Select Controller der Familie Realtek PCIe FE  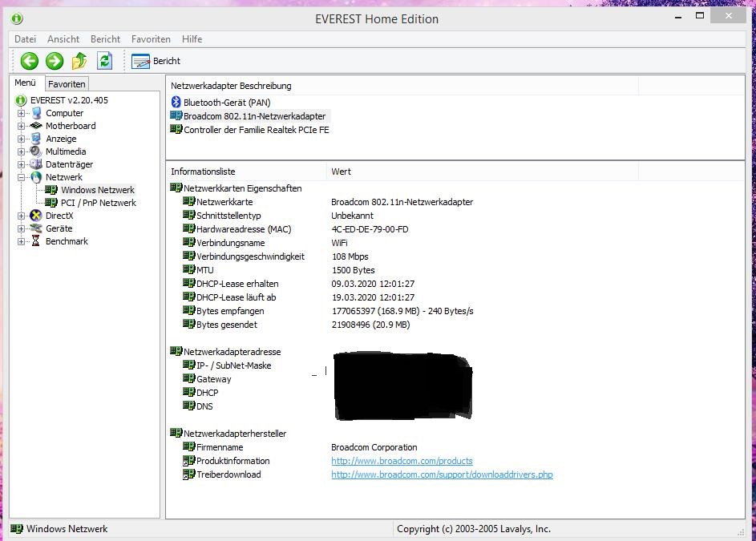tap(256, 130)
